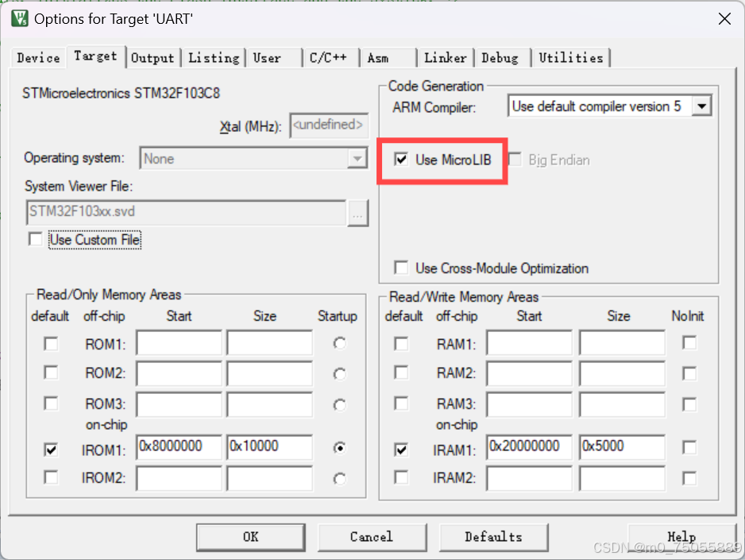The width and height of the screenshot is (745, 560).
Task: Open the ARM Compiler version dropdown
Action: click(702, 105)
